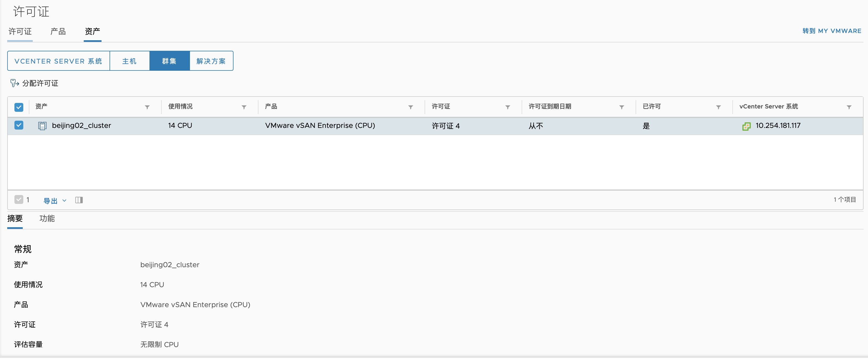This screenshot has height=359, width=868.
Task: Click the summary 许可证 4 value
Action: 154,325
